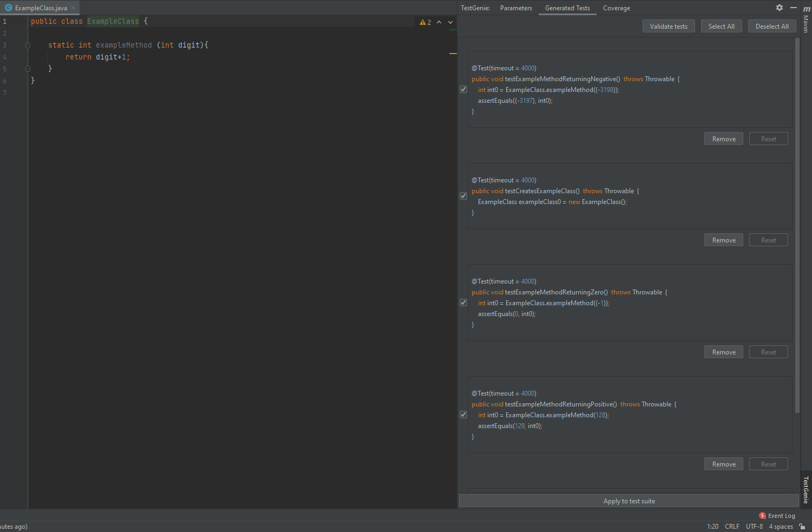Remove the testExampleMethodReturningPositive test
Image resolution: width=812 pixels, height=532 pixels.
coord(724,464)
